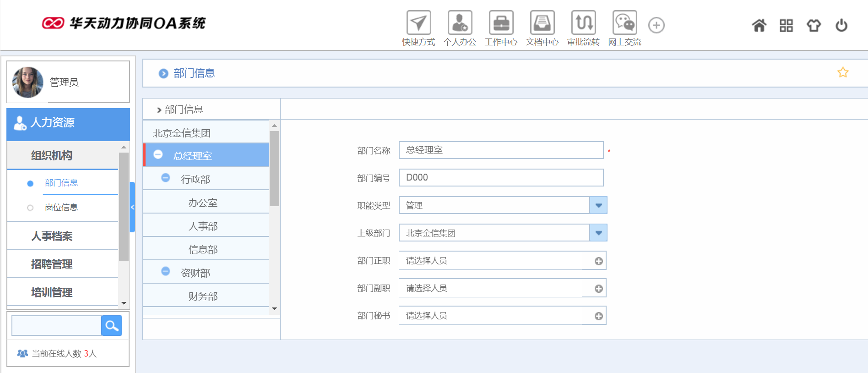
Task: Open the 工作中心 work center
Action: (501, 23)
